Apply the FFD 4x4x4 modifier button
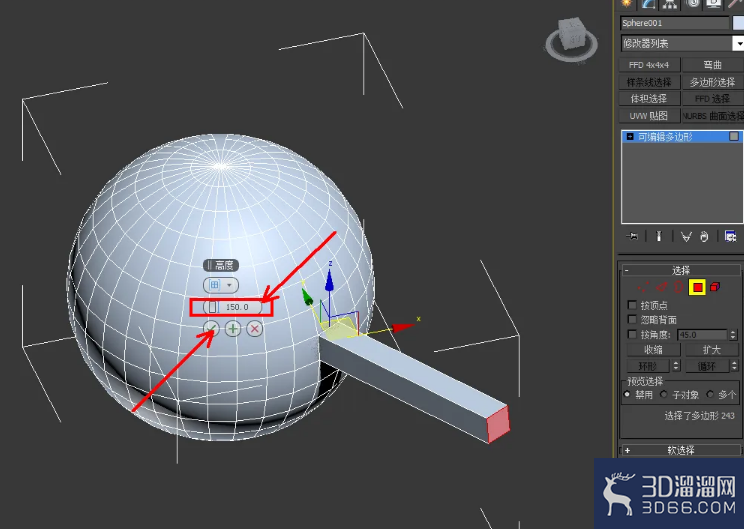The image size is (744, 529). (649, 65)
